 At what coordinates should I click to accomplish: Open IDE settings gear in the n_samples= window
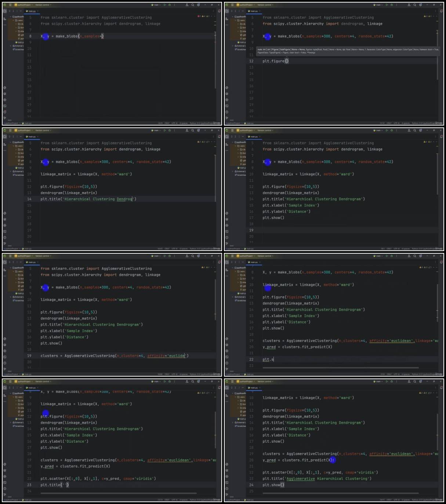click(x=199, y=5)
